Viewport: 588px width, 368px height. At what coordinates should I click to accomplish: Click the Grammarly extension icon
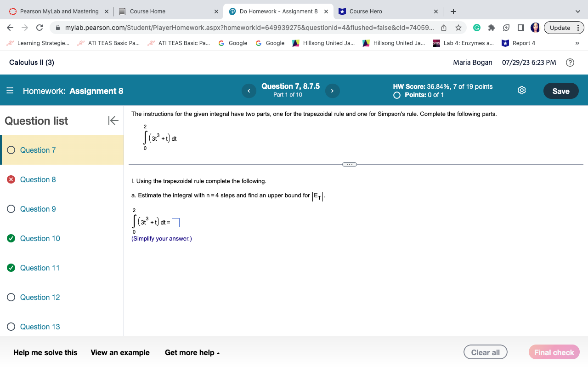pos(476,28)
